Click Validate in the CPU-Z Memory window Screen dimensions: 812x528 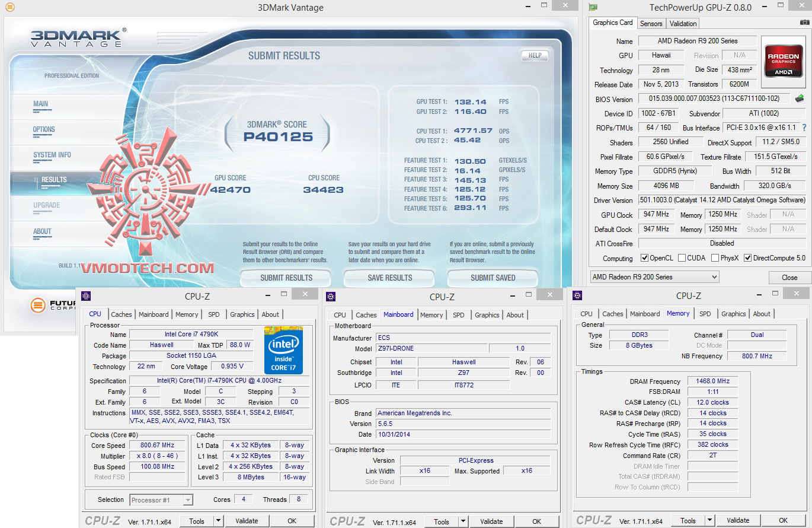pyautogui.click(x=738, y=520)
